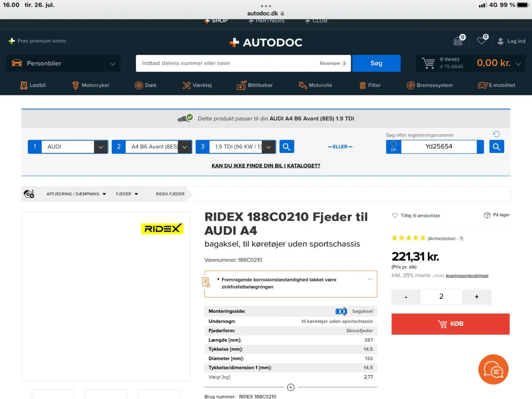Image resolution: width=532 pixels, height=399 pixels.
Task: Open the Lastbil truck category
Action: click(x=33, y=85)
